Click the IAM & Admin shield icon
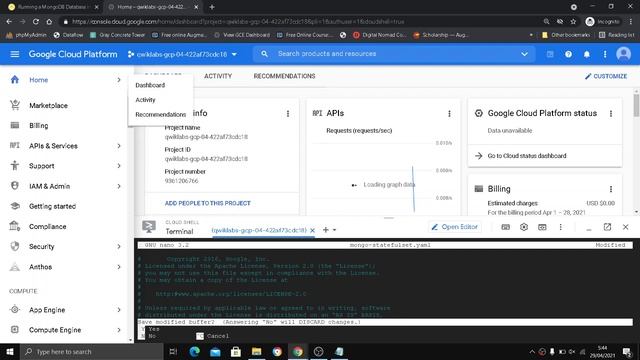The image size is (640, 360). pos(15,186)
